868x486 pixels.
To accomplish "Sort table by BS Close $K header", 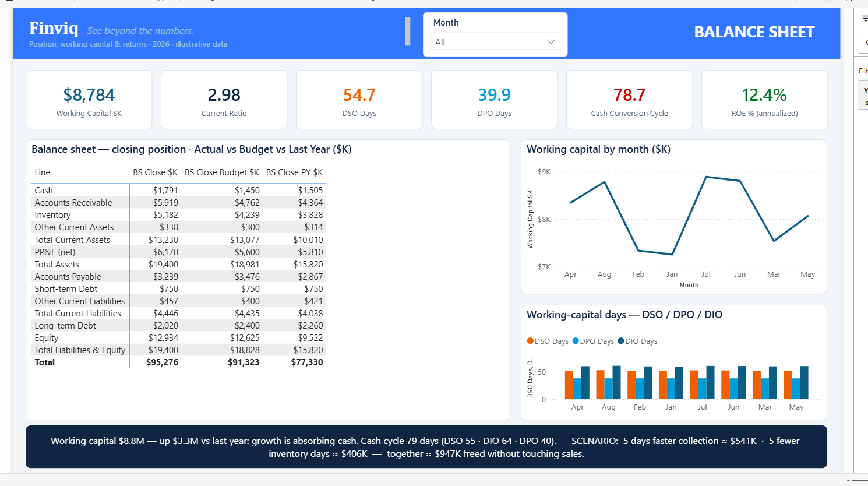I will [x=155, y=172].
